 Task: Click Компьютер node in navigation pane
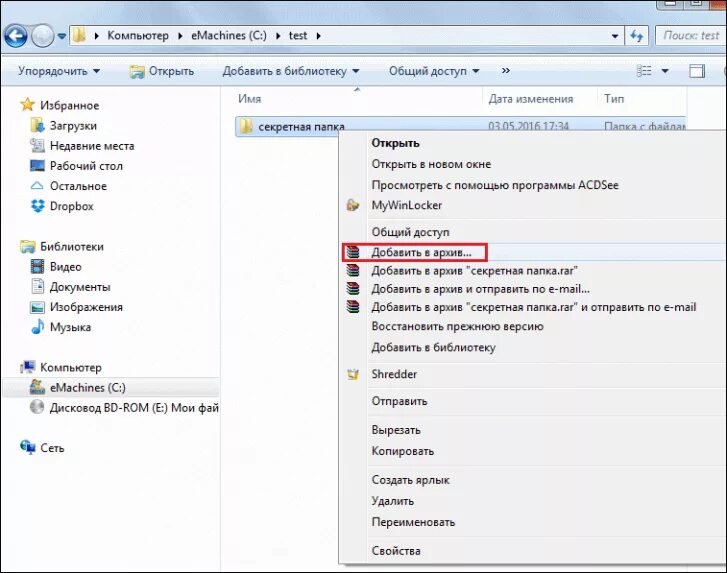click(x=61, y=368)
